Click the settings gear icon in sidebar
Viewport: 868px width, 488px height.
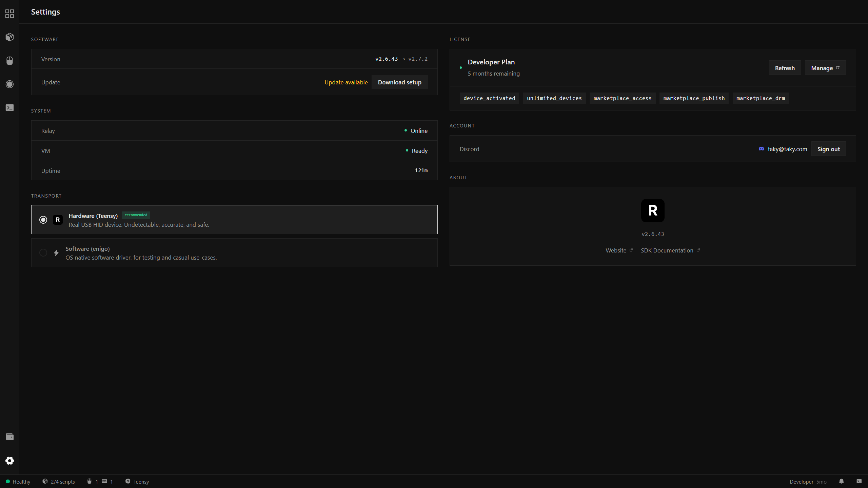(9, 461)
